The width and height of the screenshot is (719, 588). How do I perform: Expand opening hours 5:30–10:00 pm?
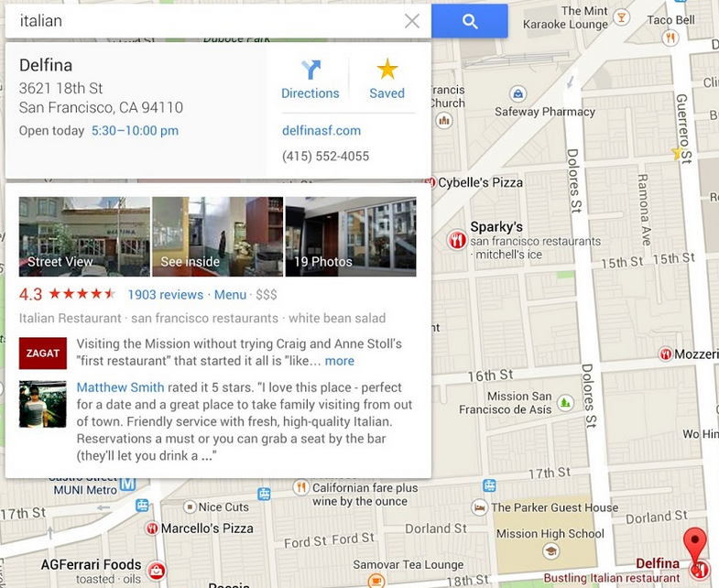[135, 131]
